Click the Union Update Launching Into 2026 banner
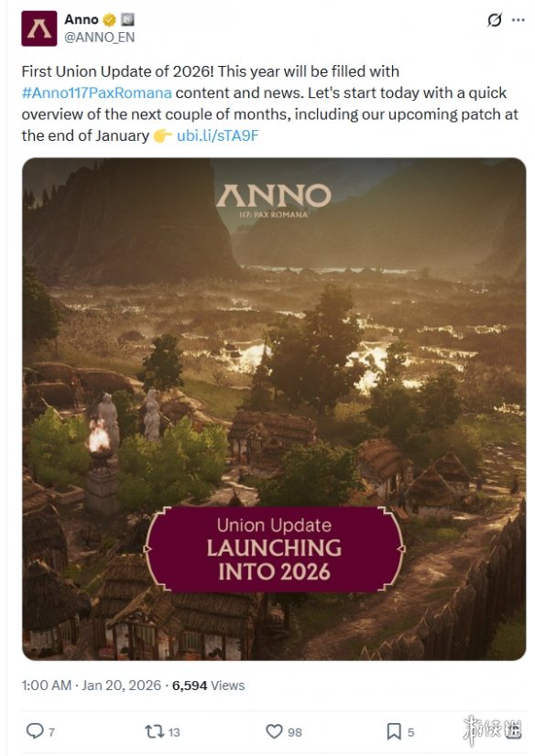This screenshot has width=535, height=756. [x=274, y=548]
